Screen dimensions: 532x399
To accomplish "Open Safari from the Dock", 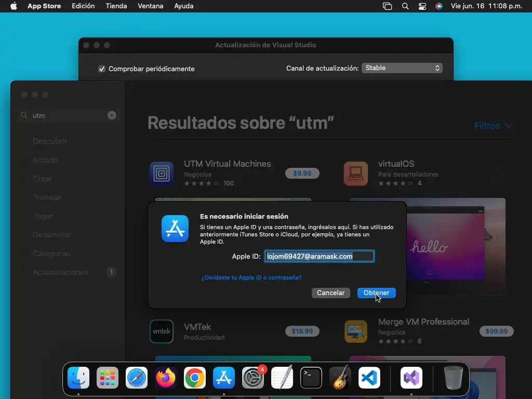I will coord(137,378).
